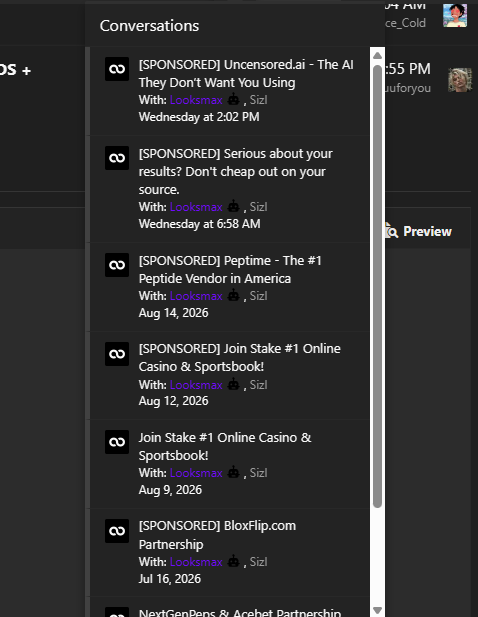Click the Preview magnifier icon
The image size is (478, 617).
click(x=391, y=231)
